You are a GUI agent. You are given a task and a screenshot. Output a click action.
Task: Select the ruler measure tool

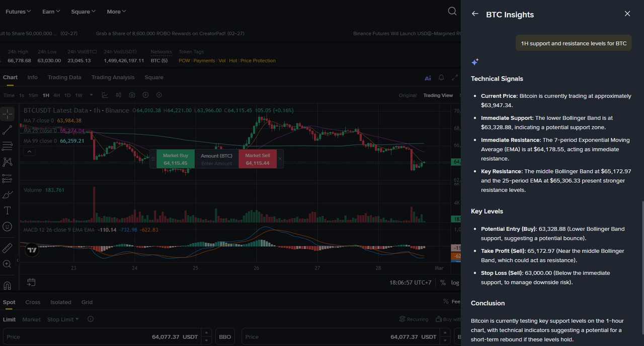[x=7, y=248]
